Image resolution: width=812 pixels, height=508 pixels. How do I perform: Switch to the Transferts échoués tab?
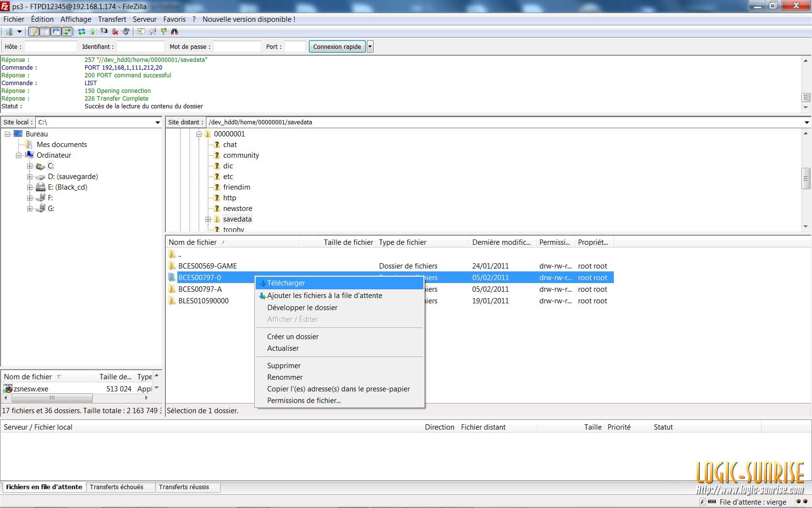click(x=116, y=487)
